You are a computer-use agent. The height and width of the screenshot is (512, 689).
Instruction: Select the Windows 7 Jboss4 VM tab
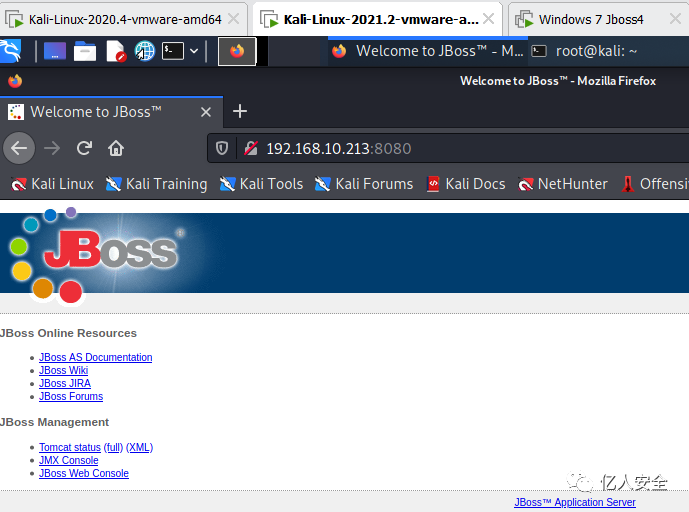tap(591, 19)
